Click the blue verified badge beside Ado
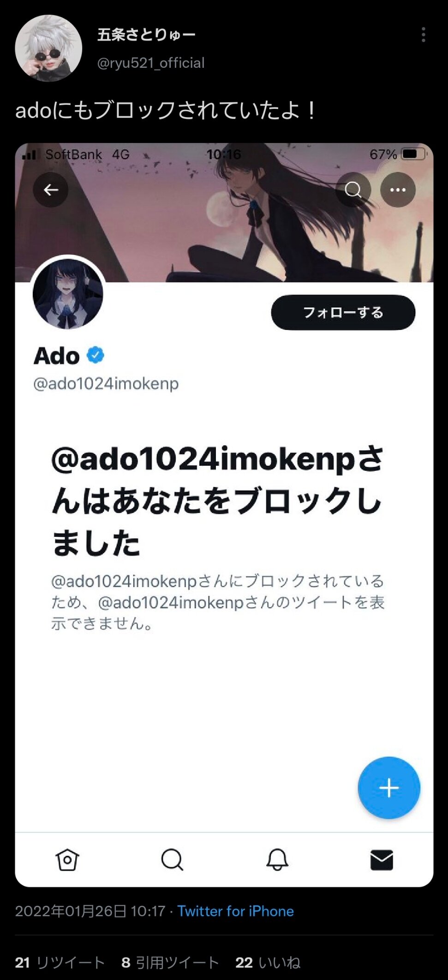This screenshot has height=980, width=448. 96,355
